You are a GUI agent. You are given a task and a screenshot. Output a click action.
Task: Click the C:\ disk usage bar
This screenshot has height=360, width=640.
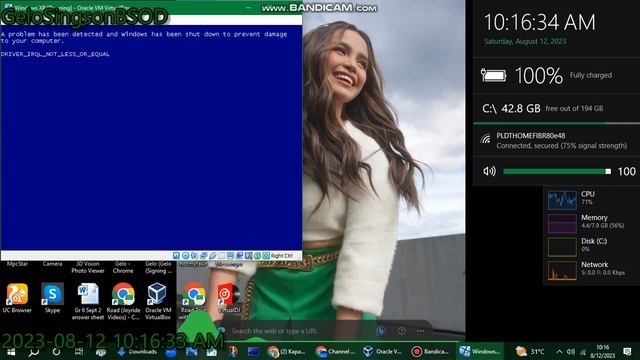(x=557, y=123)
